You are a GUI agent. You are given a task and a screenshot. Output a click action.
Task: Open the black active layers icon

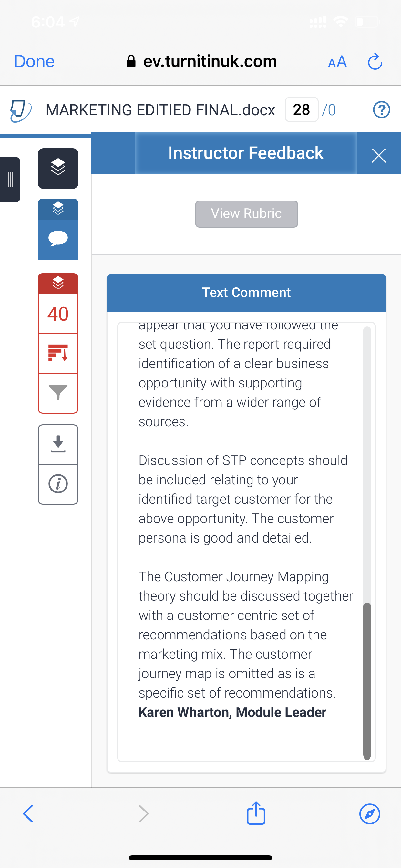point(58,169)
